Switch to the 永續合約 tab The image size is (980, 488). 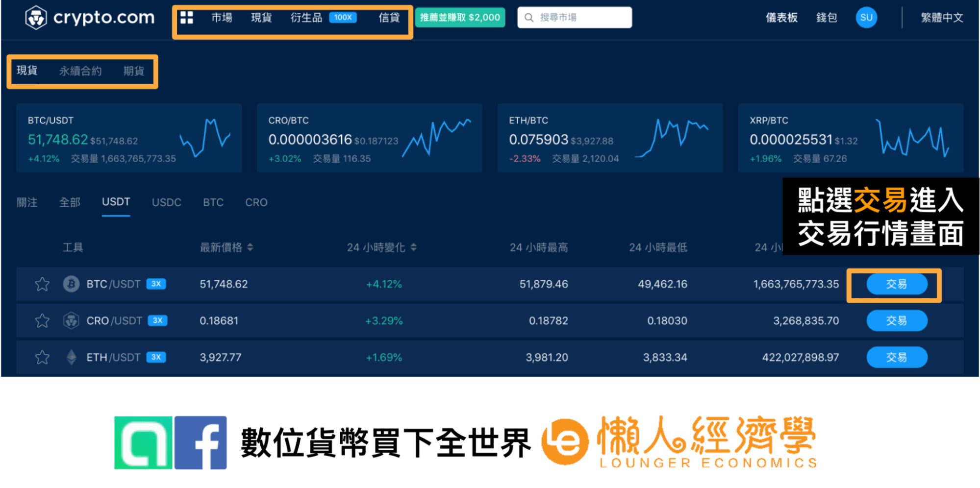click(80, 71)
